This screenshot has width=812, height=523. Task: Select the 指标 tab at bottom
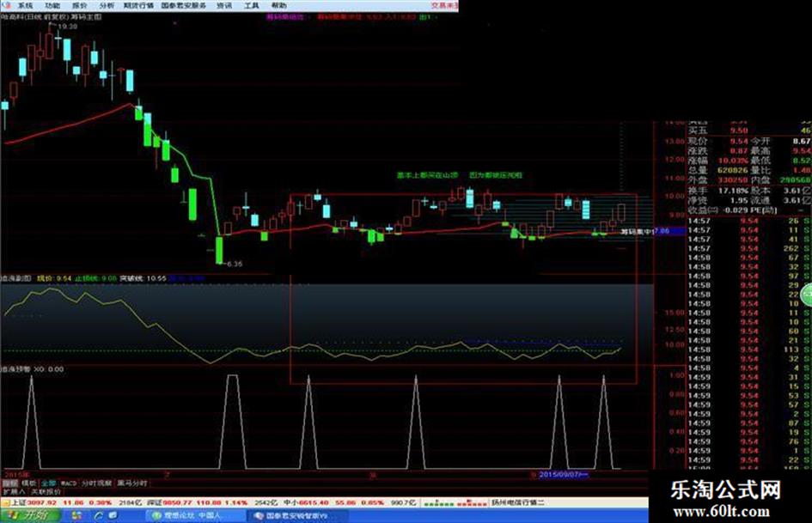9,483
